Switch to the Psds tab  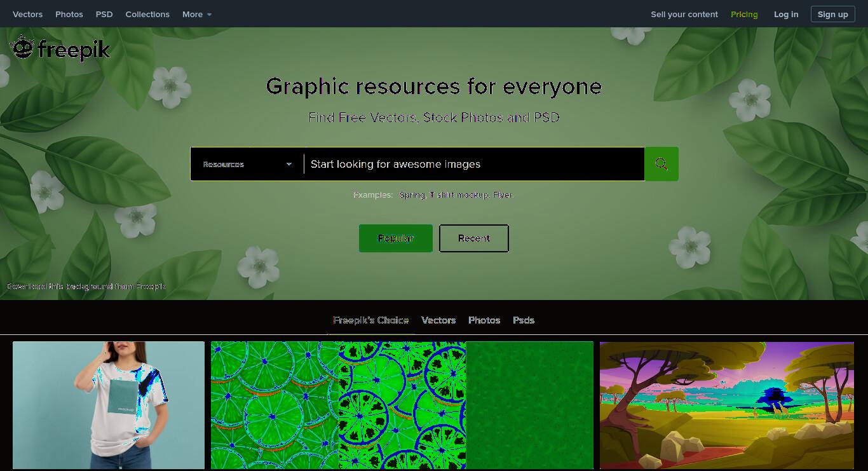point(524,320)
